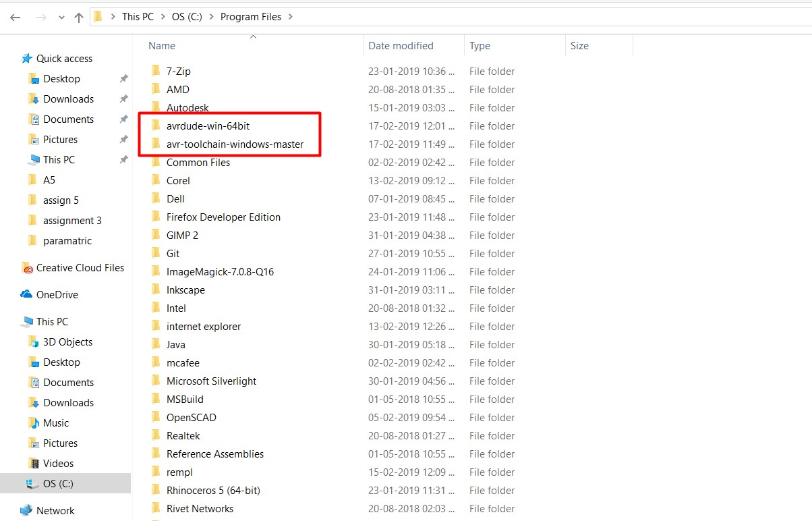Open the assign 5 sidebar folder

click(x=61, y=200)
